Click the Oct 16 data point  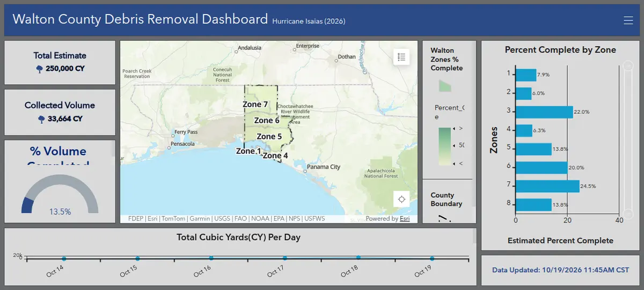(211, 258)
